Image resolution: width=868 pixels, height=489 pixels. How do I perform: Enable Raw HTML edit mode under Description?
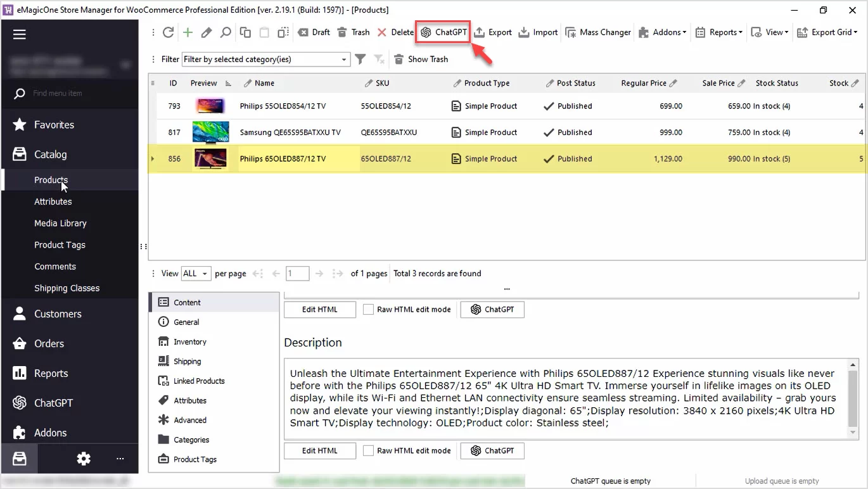pos(368,451)
